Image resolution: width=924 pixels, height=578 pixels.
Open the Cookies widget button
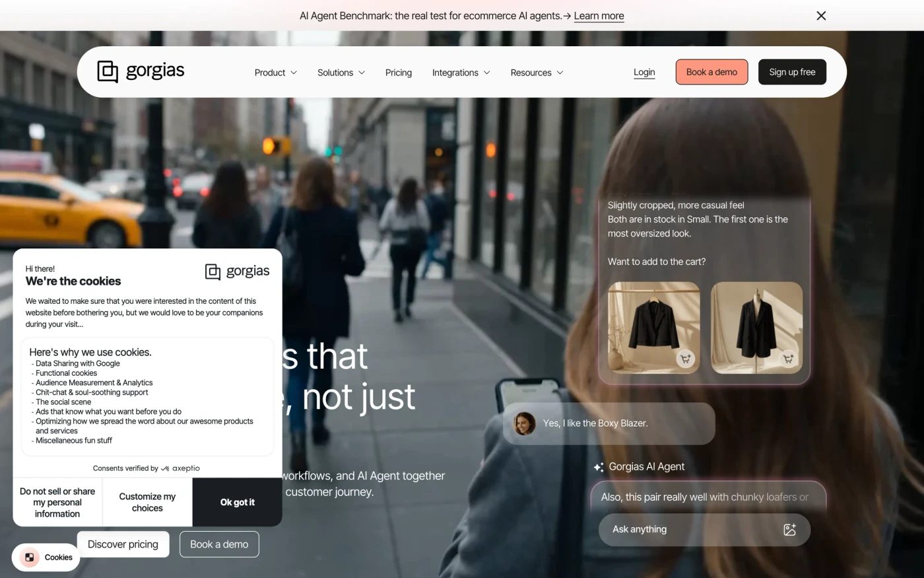[46, 558]
